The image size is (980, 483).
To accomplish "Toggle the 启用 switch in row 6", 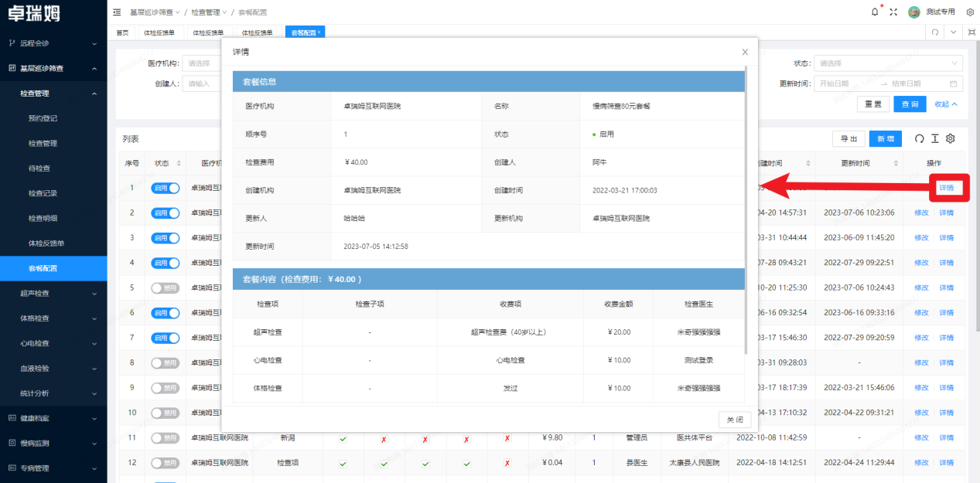I will click(x=166, y=313).
